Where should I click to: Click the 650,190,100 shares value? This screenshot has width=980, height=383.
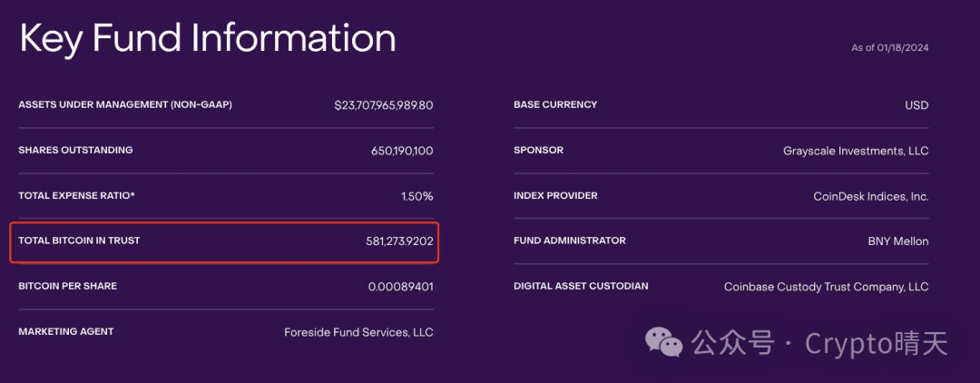coord(402,151)
